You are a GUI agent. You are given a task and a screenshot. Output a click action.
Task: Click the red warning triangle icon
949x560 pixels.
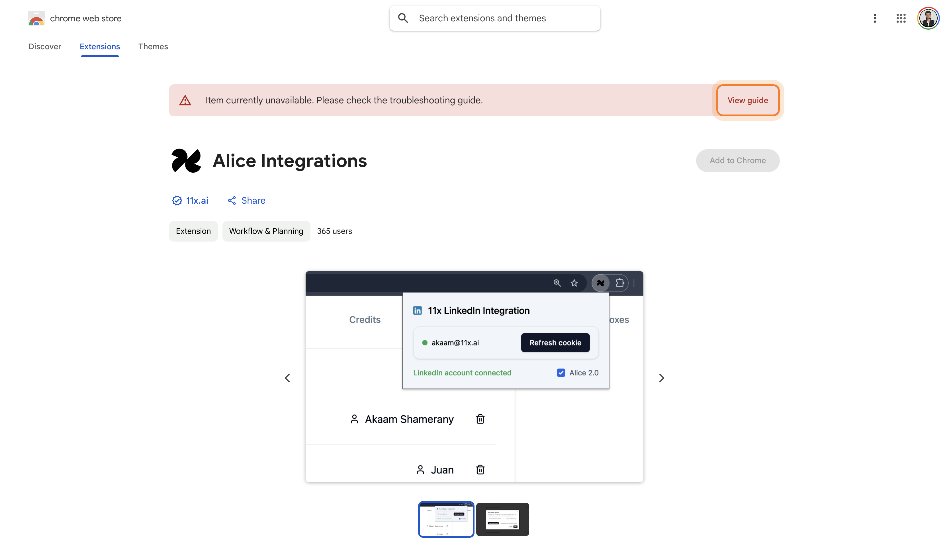tap(185, 100)
